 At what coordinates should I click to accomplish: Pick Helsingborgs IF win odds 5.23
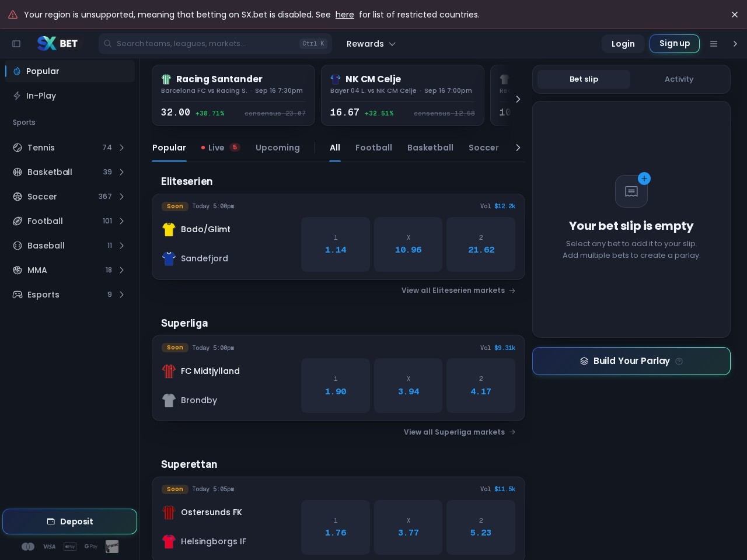[x=481, y=527]
